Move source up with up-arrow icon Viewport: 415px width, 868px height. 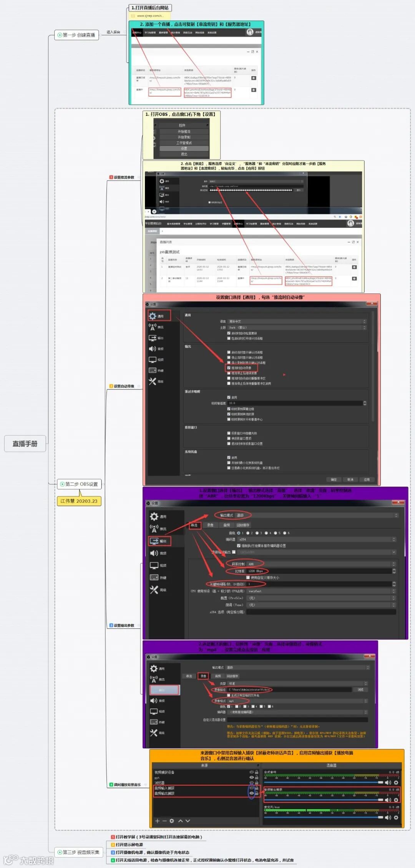[x=180, y=821]
